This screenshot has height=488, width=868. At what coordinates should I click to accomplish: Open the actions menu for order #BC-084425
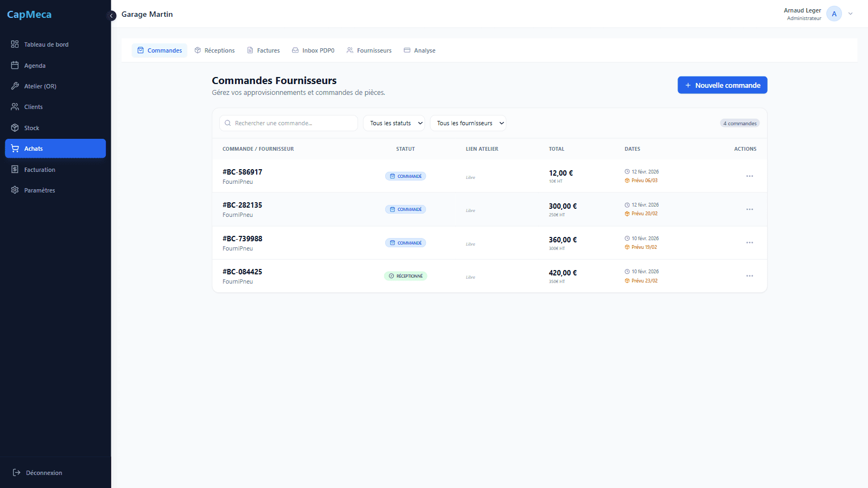pyautogui.click(x=749, y=276)
